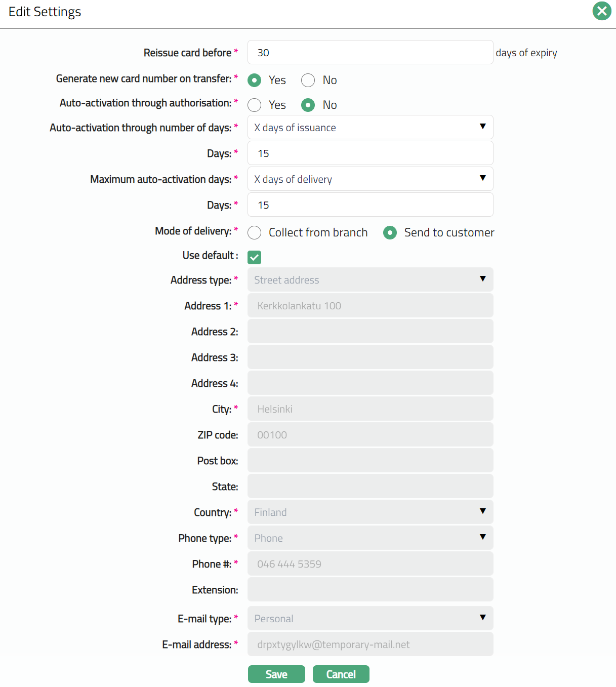Expand the Phone type dropdown
The image size is (616, 687).
[370, 538]
